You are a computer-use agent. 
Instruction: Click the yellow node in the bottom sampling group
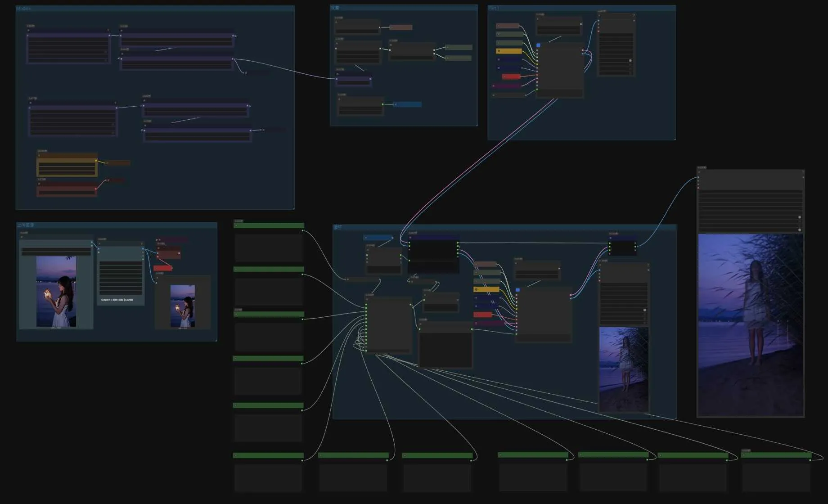pyautogui.click(x=486, y=289)
